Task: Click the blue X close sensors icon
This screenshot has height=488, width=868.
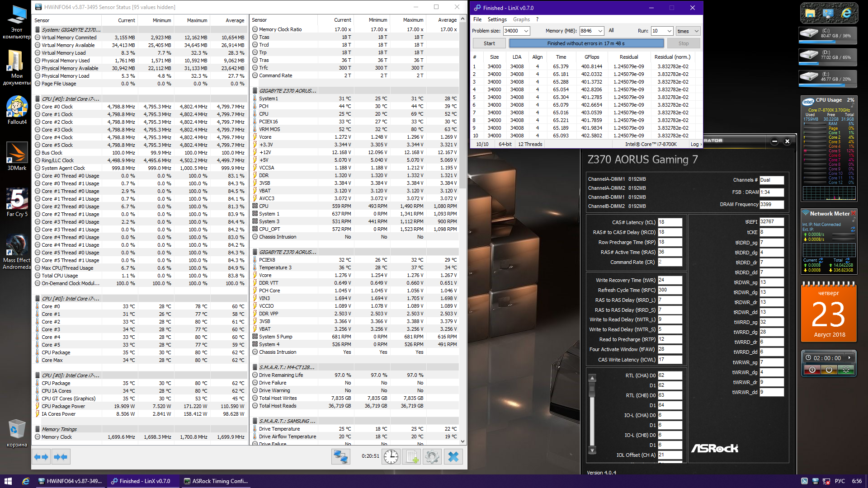Action: (x=453, y=457)
